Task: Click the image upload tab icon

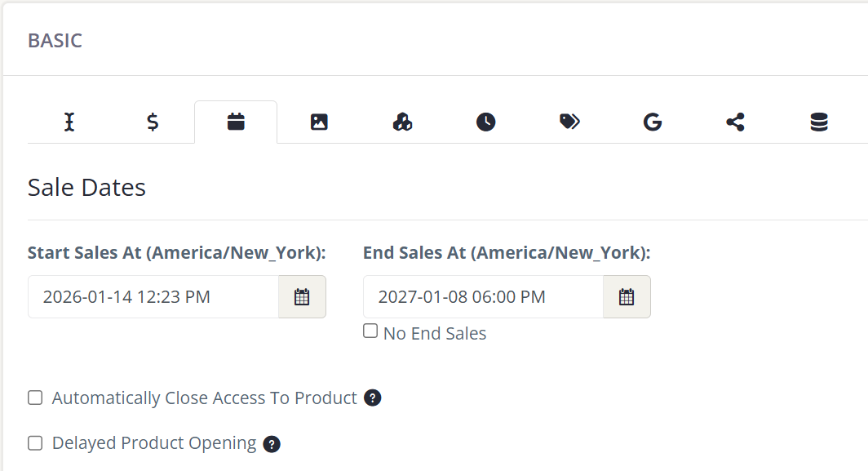Action: 318,121
